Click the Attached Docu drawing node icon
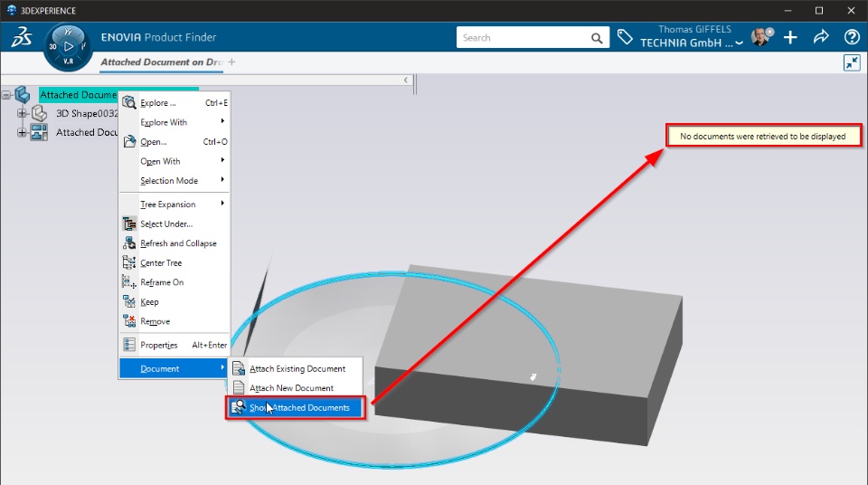868x485 pixels. pyautogui.click(x=39, y=132)
